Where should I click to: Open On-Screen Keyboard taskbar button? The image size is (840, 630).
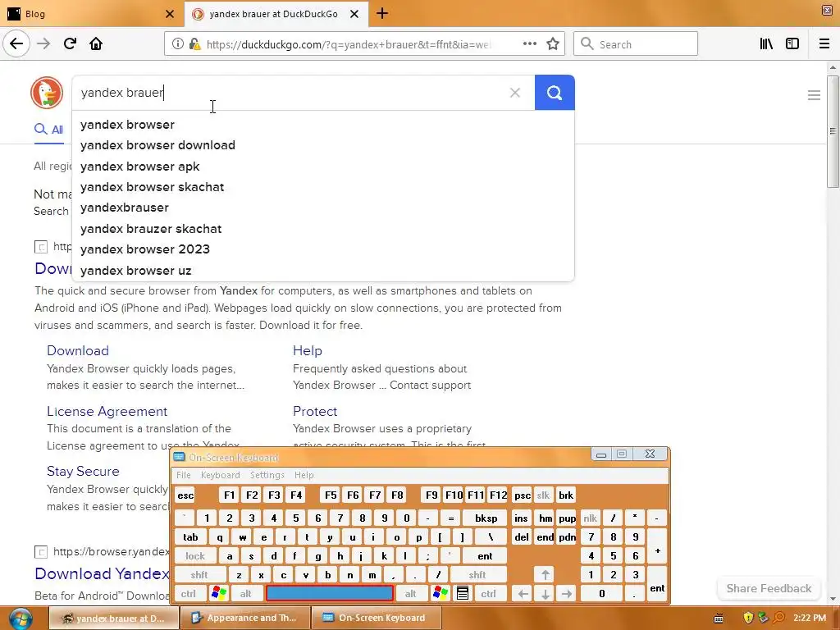pyautogui.click(x=376, y=618)
